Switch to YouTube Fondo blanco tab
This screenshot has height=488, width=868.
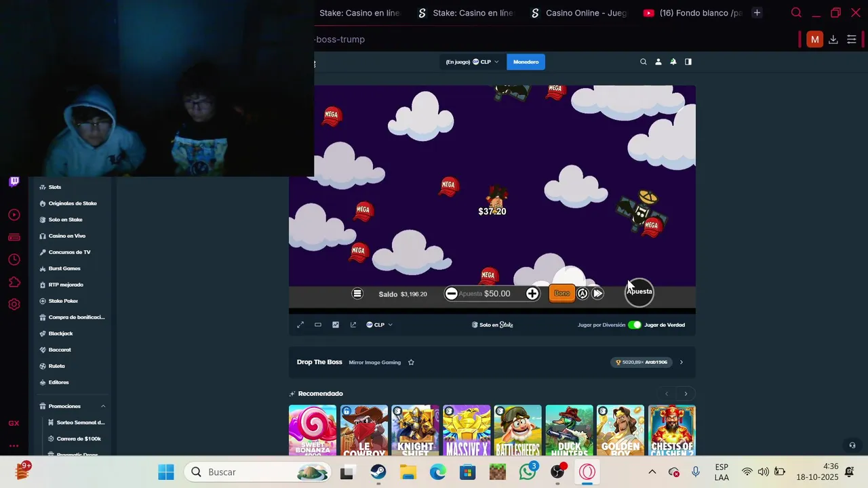692,13
